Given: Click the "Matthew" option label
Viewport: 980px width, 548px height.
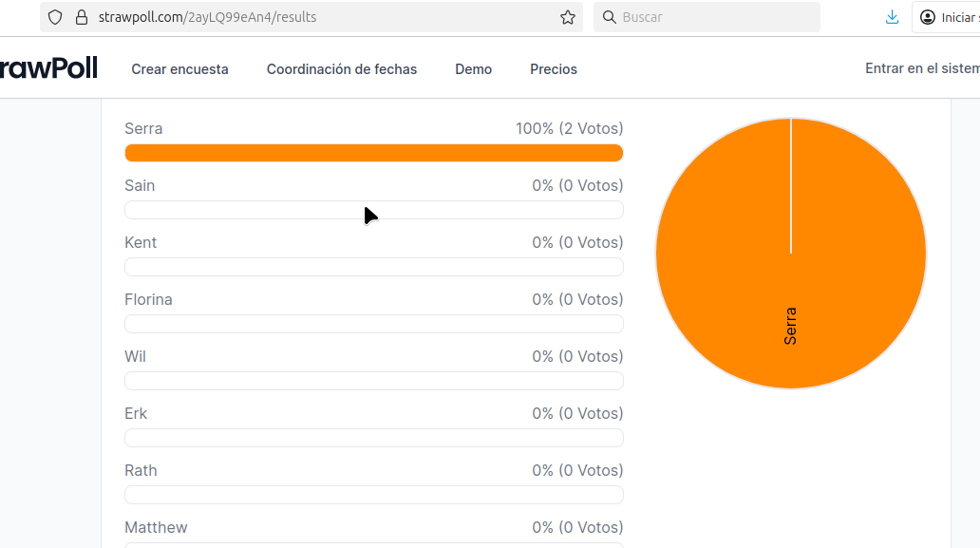Looking at the screenshot, I should [x=156, y=527].
